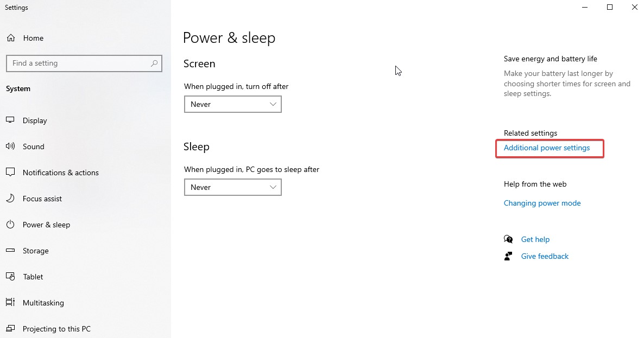Open Notifications & actions settings icon

(x=11, y=172)
